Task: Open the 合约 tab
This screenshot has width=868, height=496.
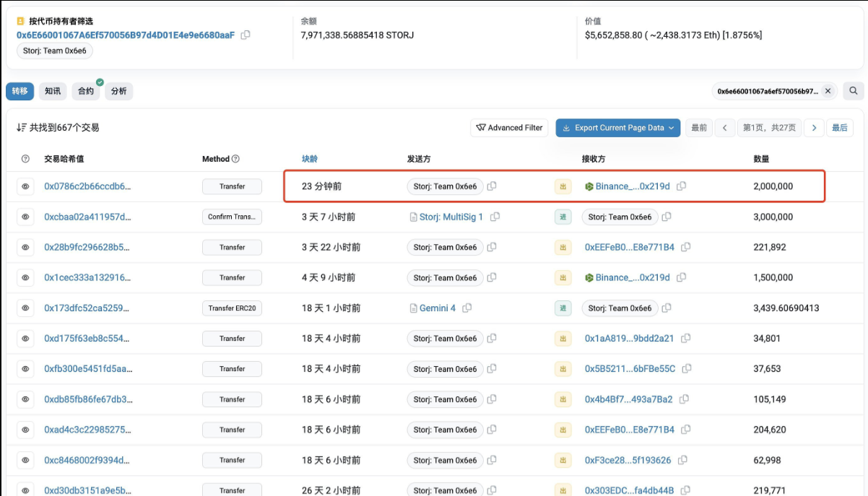Action: 86,91
